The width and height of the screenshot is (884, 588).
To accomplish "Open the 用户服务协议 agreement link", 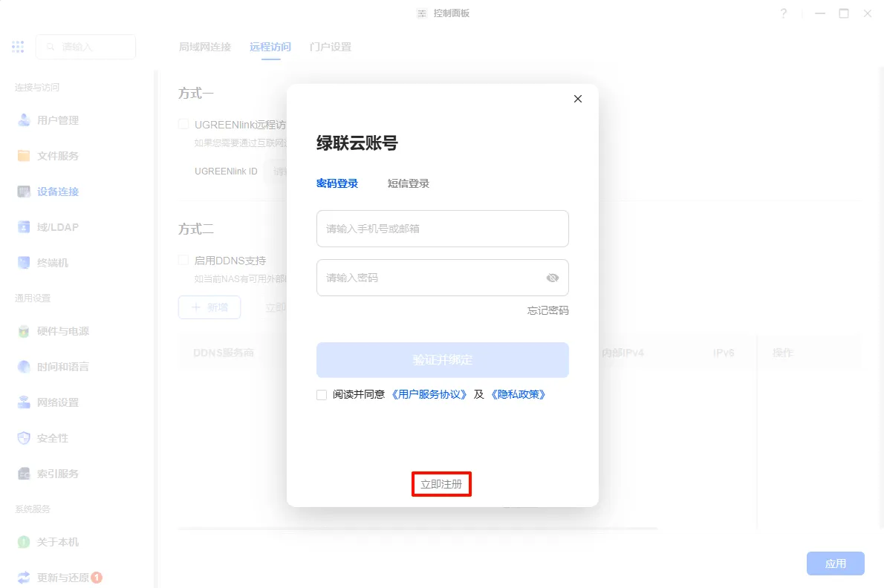I will point(429,395).
